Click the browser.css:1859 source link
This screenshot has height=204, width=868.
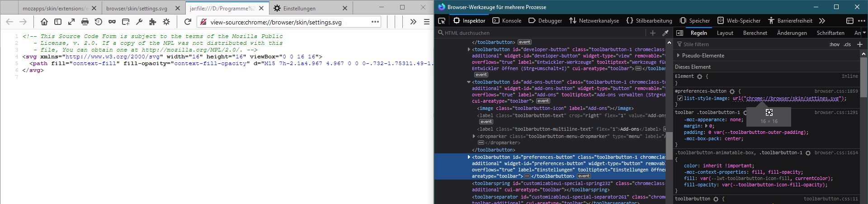[x=836, y=91]
